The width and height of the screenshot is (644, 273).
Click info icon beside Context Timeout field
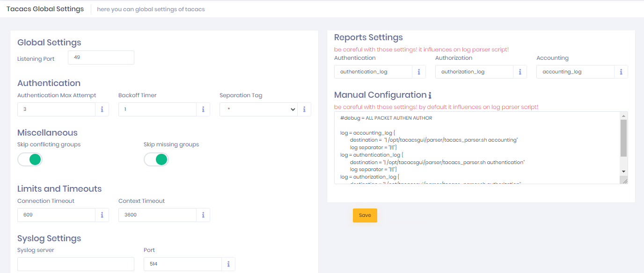203,215
